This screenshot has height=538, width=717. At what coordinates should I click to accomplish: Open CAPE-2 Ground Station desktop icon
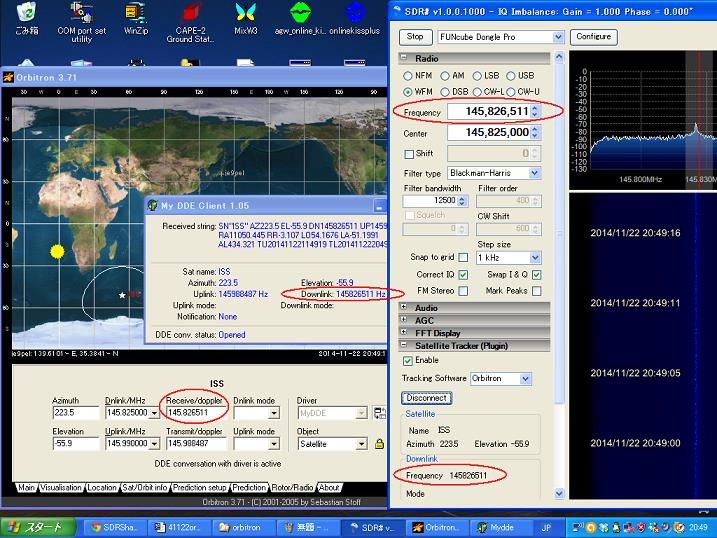coord(190,22)
